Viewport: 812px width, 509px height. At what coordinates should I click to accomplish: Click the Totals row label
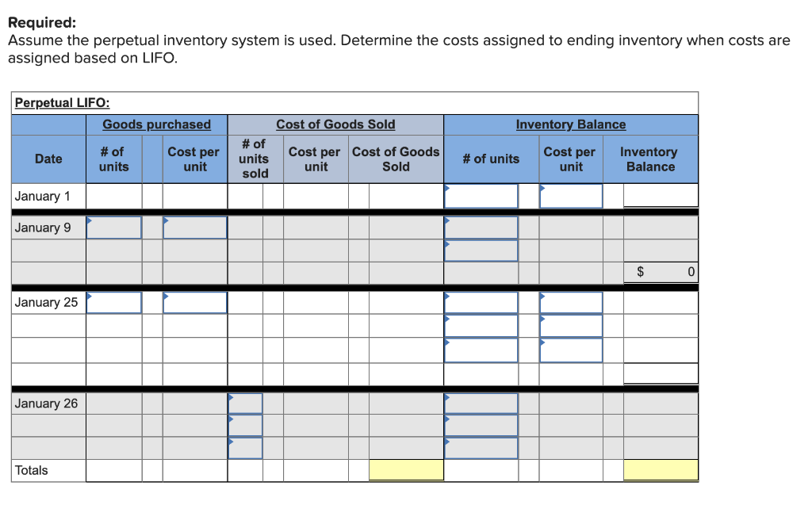31,470
